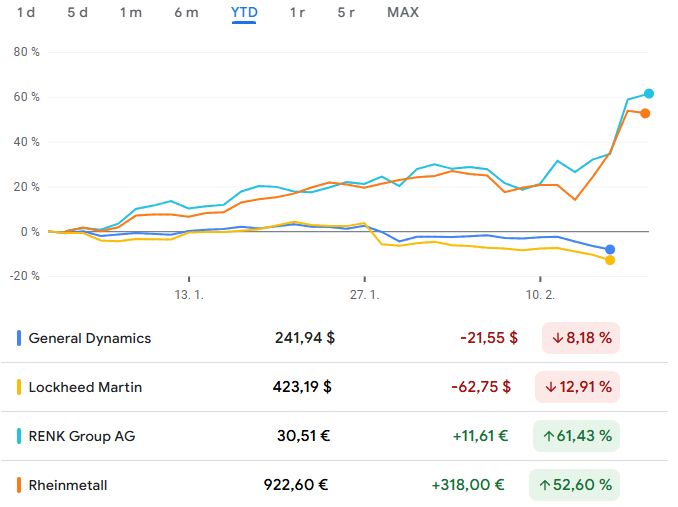Click the 0 % axis label
Image resolution: width=678 pixels, height=507 pixels.
click(30, 232)
